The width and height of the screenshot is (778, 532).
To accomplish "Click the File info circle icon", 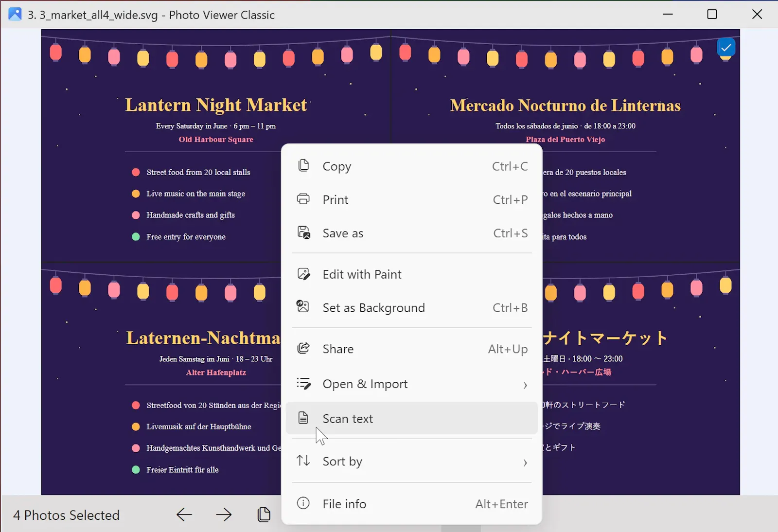I will [x=303, y=503].
